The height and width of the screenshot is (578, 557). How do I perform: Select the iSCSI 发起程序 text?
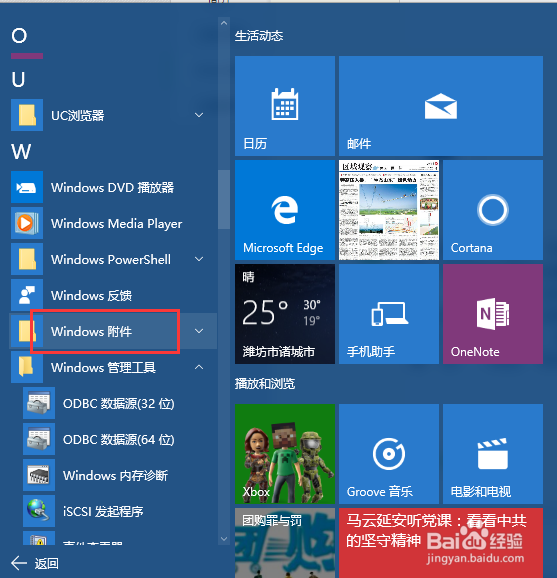(x=103, y=512)
